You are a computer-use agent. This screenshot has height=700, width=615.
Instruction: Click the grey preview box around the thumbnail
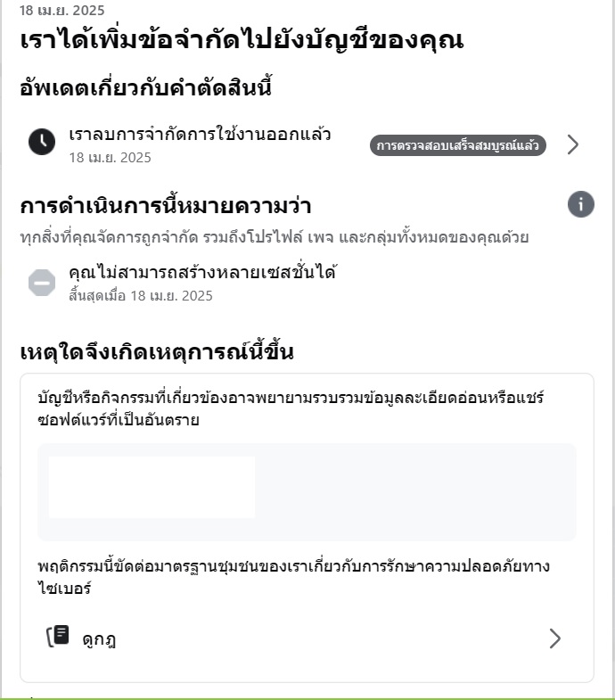(x=307, y=492)
